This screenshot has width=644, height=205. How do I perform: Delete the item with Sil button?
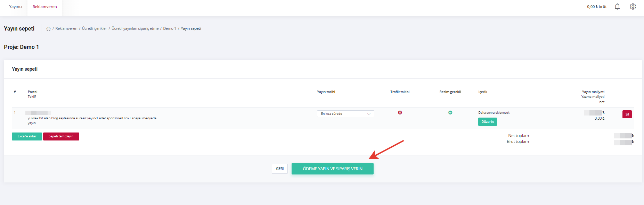(x=627, y=114)
